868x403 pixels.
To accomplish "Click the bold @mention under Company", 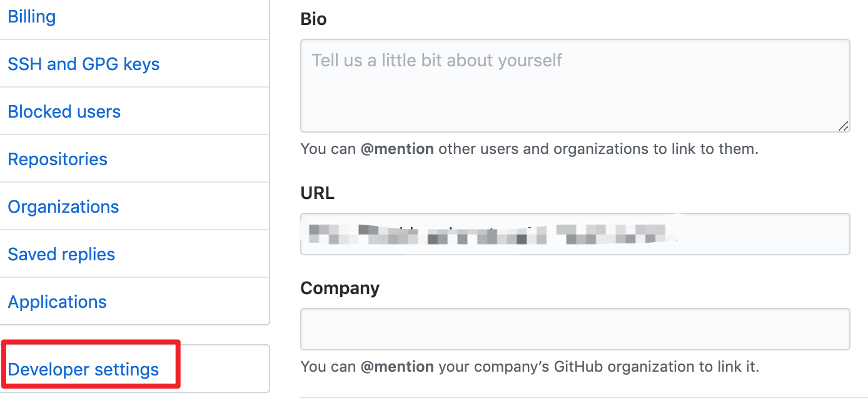I will (397, 367).
